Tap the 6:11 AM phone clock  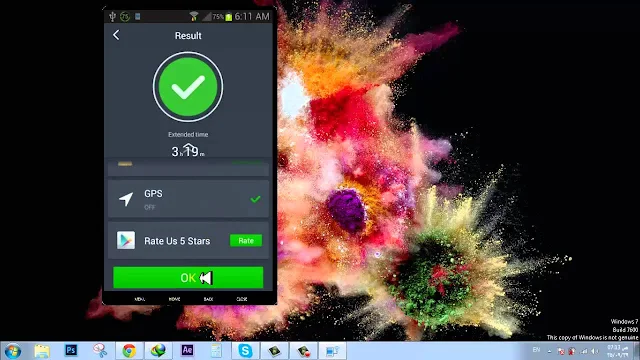[x=252, y=16]
